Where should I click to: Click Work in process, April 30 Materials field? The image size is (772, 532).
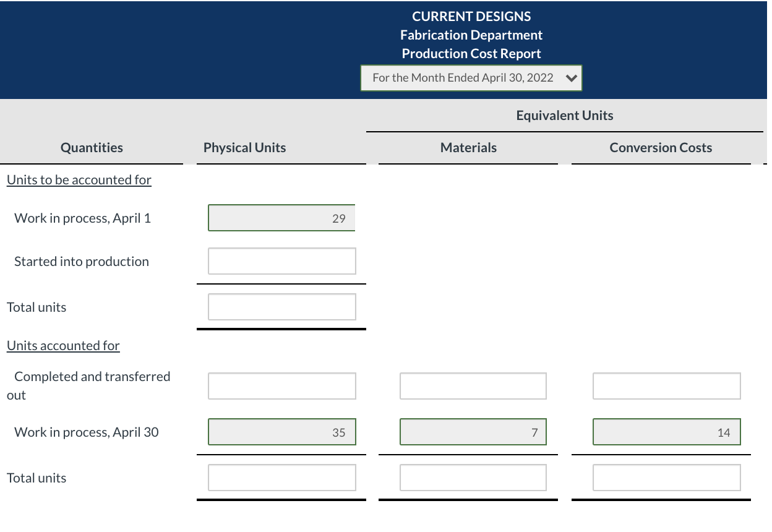pos(473,432)
